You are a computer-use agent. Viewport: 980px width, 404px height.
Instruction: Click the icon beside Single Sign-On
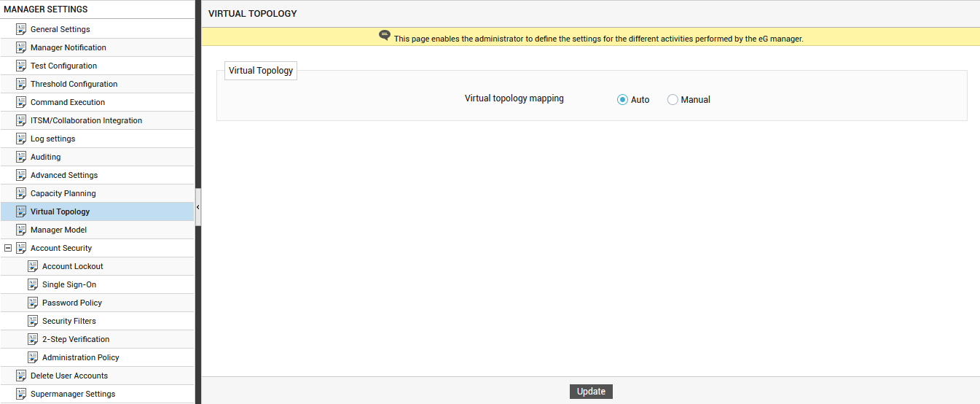pos(33,284)
